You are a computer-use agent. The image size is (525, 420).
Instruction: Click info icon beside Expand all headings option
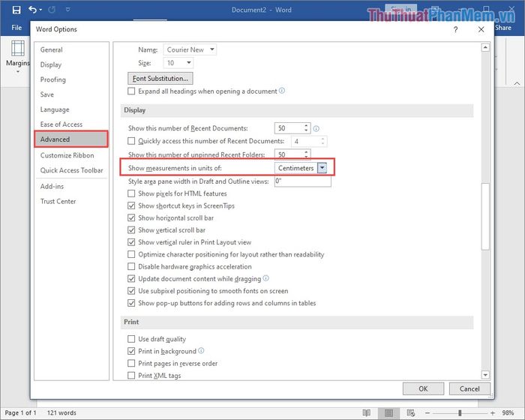pos(282,91)
